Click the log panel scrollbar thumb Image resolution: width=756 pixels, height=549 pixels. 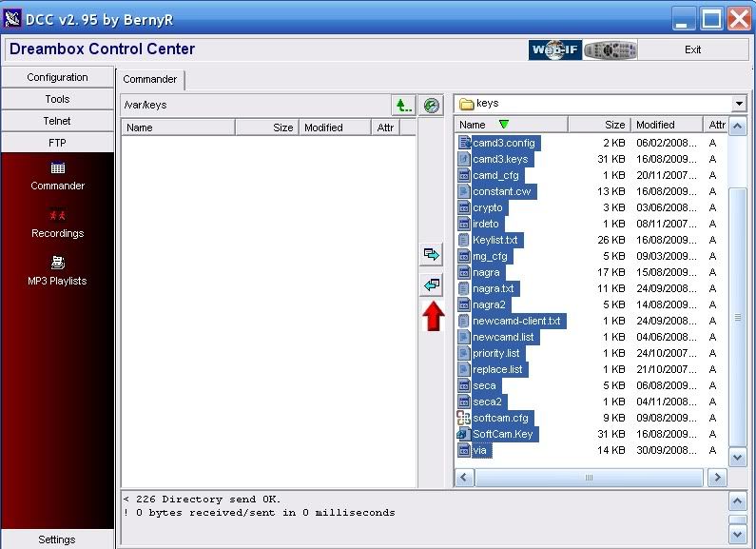pos(738,520)
